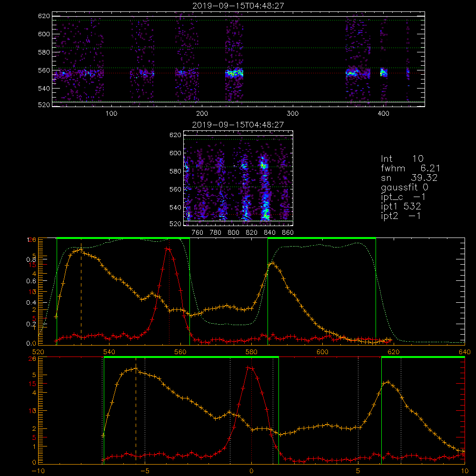
Task: Click x-axis label 100 of wide spectrogram
Action: click(111, 114)
